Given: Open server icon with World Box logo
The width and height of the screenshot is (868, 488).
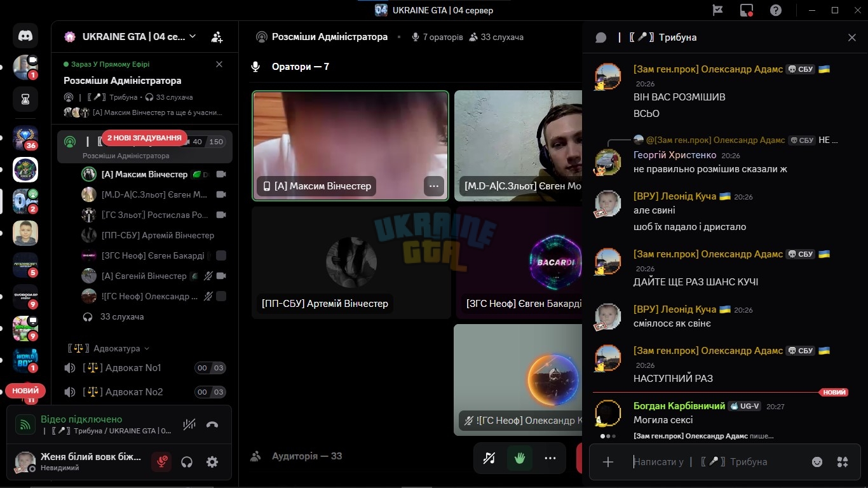Looking at the screenshot, I should pos(25,360).
